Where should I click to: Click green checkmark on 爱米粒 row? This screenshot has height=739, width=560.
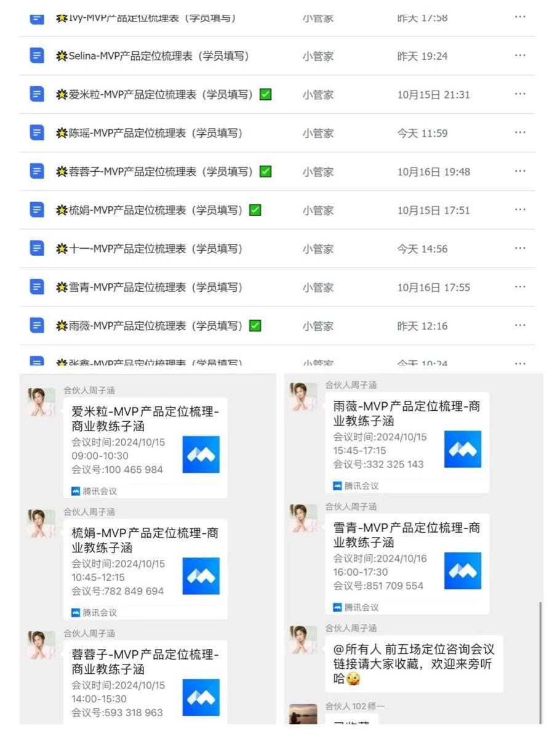pyautogui.click(x=265, y=94)
